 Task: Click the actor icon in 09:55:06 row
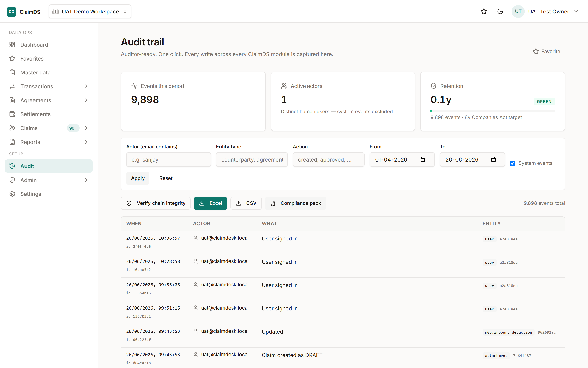195,285
